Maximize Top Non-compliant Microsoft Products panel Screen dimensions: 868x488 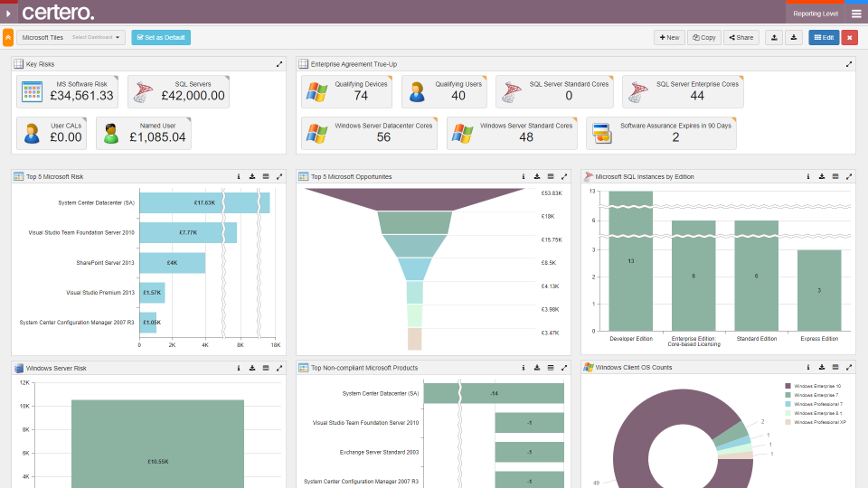click(x=564, y=368)
